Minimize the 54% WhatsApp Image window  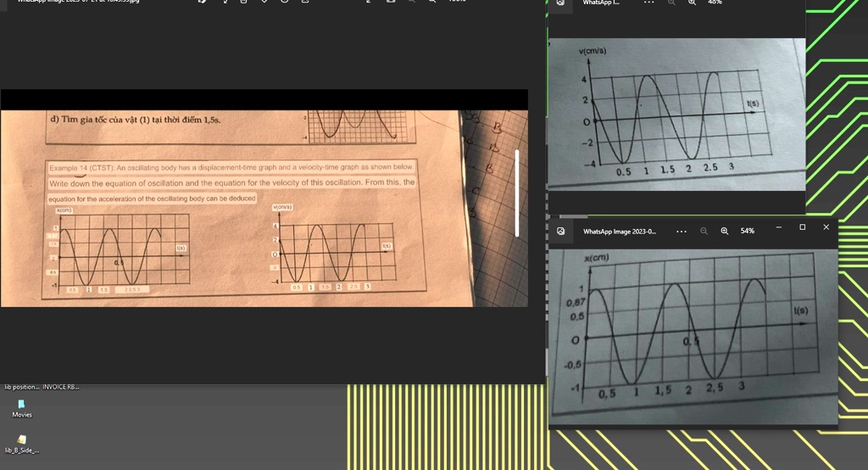(778, 227)
